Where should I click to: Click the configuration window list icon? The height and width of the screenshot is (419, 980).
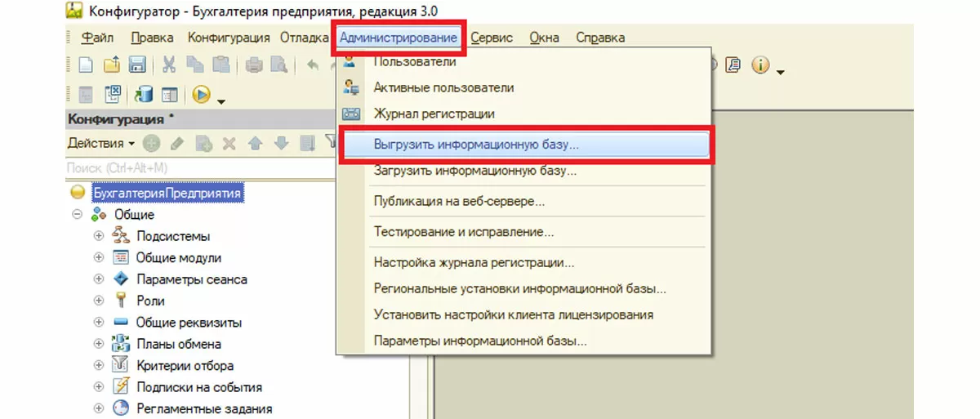coord(170,95)
